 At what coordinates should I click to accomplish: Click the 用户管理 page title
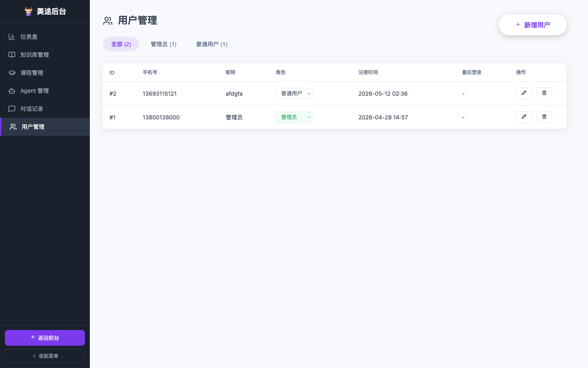138,20
